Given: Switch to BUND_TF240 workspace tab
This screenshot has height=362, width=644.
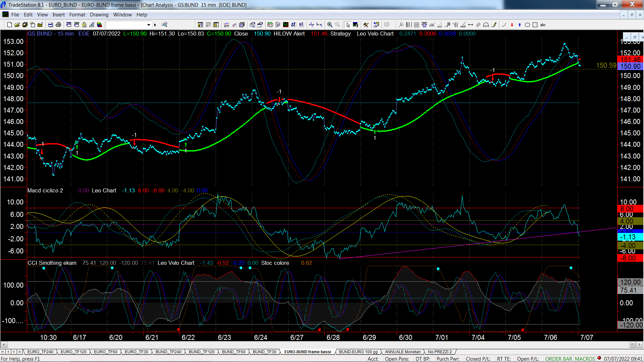Looking at the screenshot, I should point(168,352).
